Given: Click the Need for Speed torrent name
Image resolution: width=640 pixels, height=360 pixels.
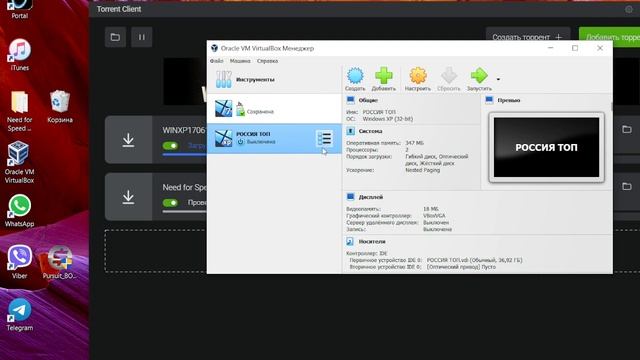Looking at the screenshot, I should pos(184,187).
